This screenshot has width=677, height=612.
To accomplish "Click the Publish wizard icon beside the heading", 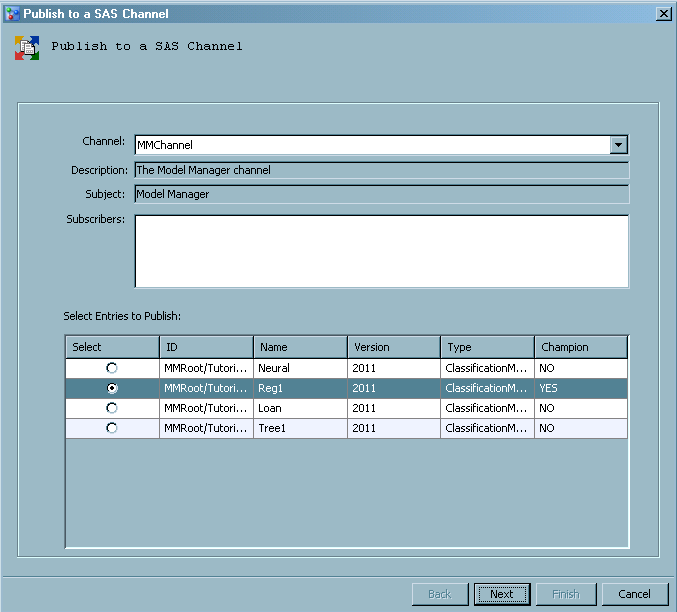I will (27, 47).
